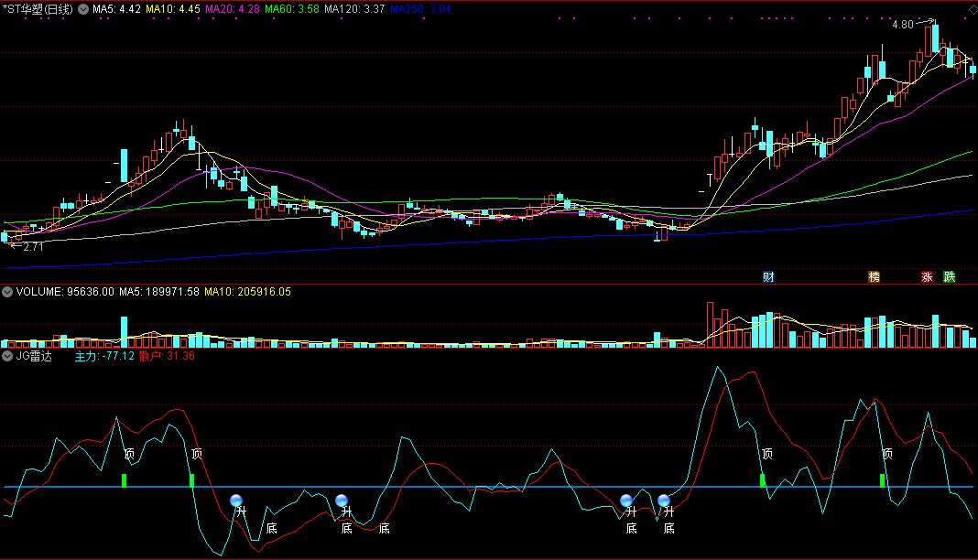This screenshot has width=978, height=560.
Task: Click the cyan candlestick at the 4.80 high
Action: pyautogui.click(x=935, y=38)
